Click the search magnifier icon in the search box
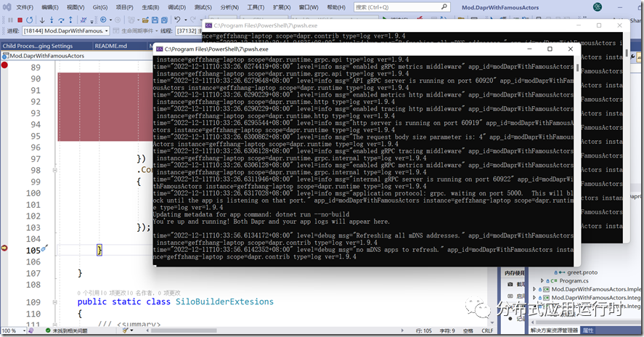This screenshot has width=644, height=337. coord(444,7)
